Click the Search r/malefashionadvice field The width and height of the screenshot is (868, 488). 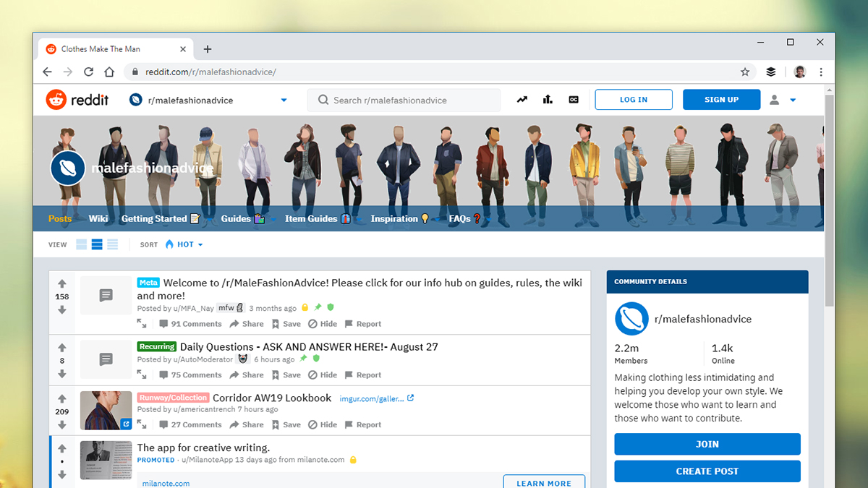click(404, 100)
